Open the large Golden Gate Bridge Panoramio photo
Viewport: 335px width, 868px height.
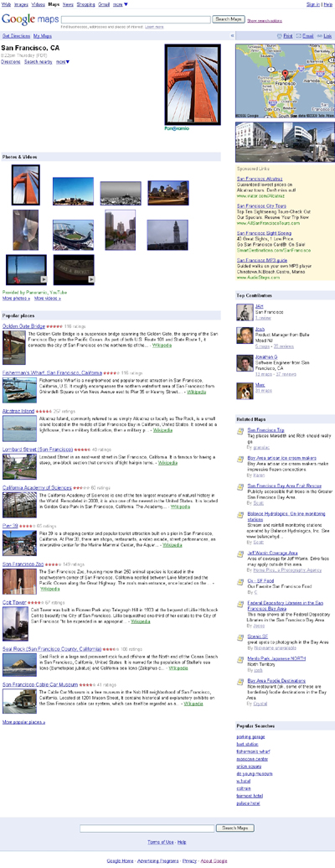click(x=193, y=85)
